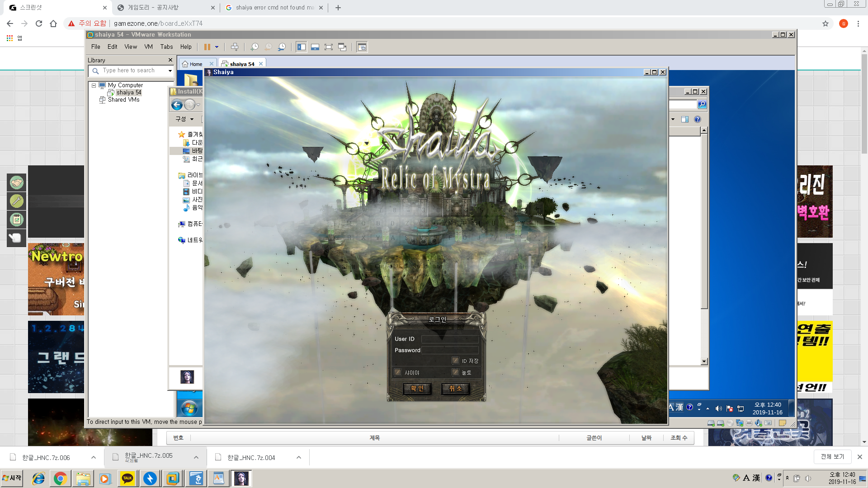Open Chrome from the Windows taskbar

(60, 479)
